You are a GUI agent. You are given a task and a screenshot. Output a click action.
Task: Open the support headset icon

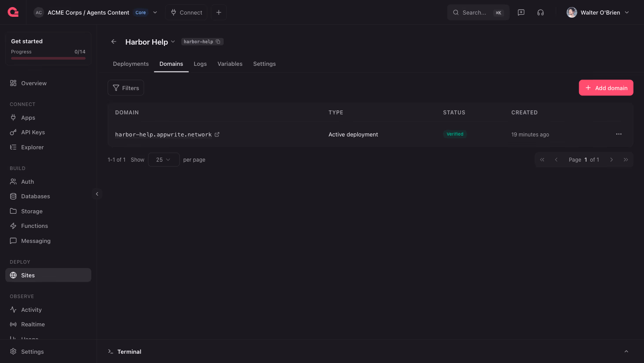(x=540, y=12)
